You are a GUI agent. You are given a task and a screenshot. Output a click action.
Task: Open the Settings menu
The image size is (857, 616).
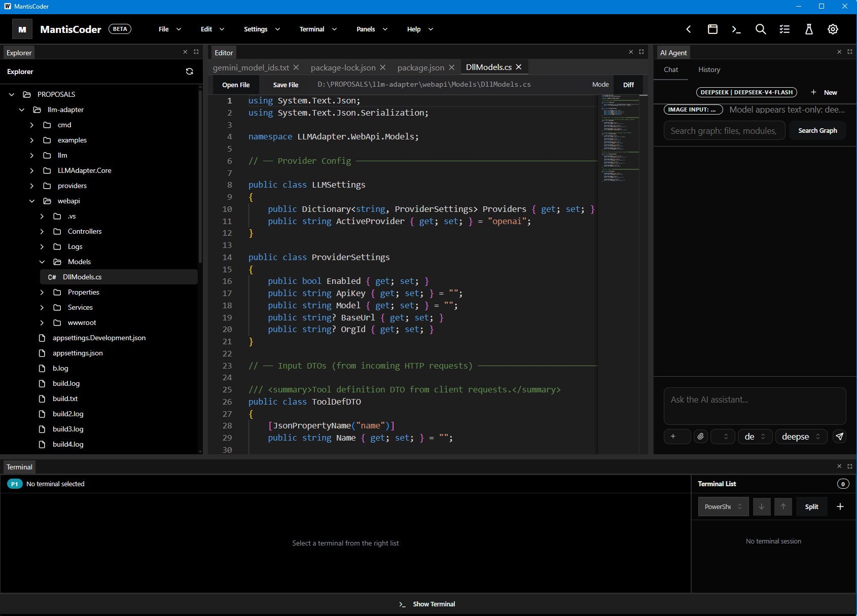point(262,29)
